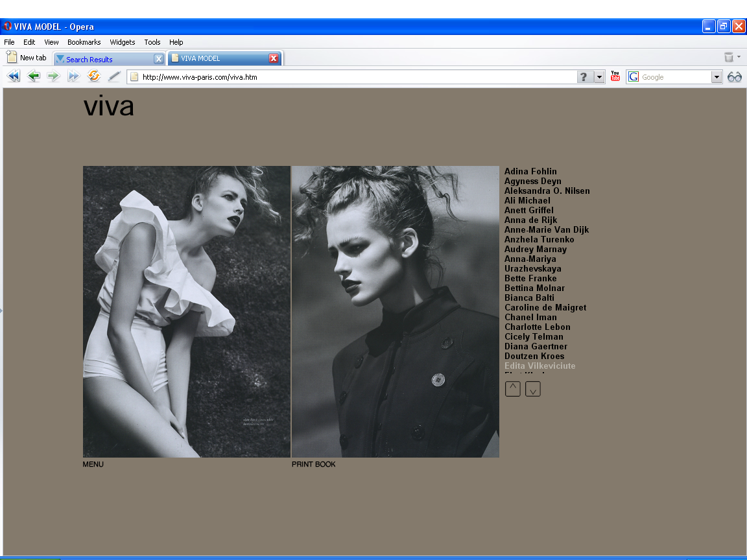Screen dimensions: 747x560
Task: Click the glasses view icon
Action: point(734,77)
